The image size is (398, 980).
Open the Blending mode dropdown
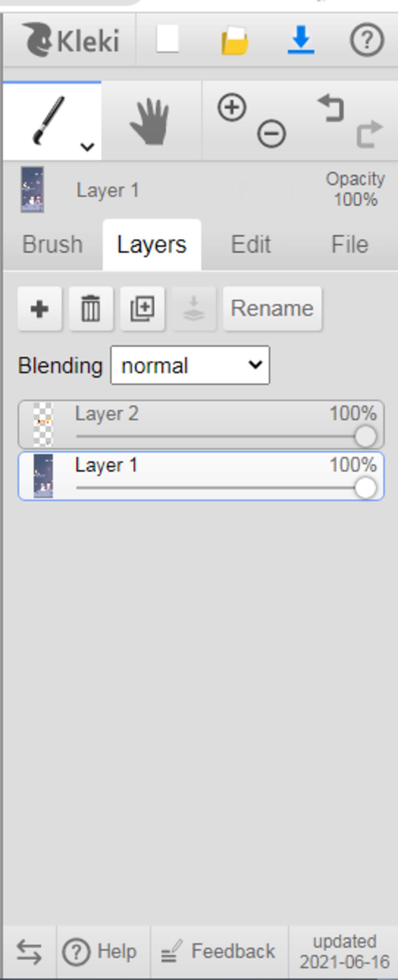[x=190, y=365]
